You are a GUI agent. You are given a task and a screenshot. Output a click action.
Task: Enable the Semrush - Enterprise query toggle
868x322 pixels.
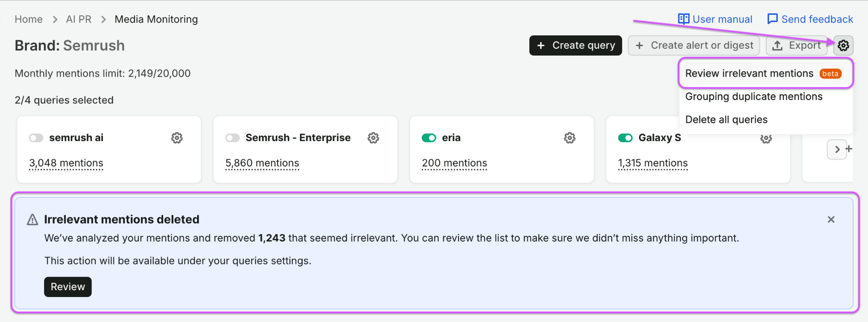[232, 138]
